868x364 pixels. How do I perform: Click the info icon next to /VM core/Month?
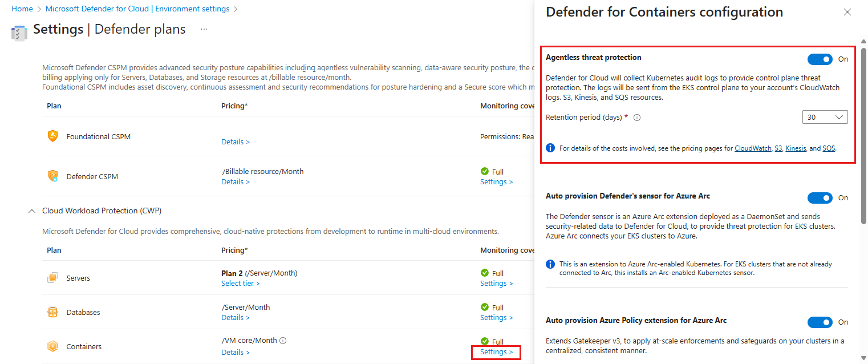point(283,341)
